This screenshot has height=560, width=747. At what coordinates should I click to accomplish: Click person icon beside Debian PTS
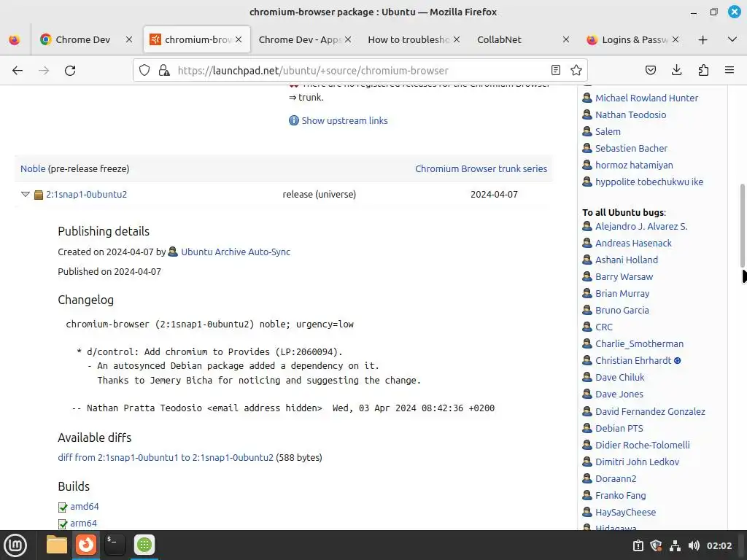[x=587, y=427]
